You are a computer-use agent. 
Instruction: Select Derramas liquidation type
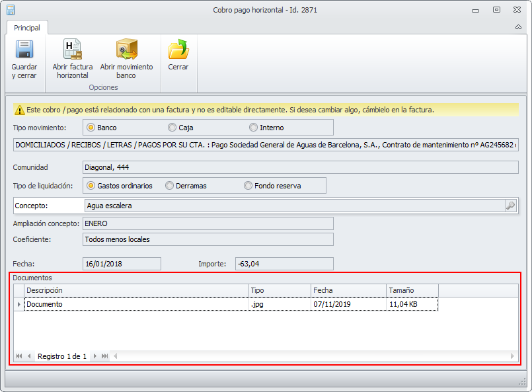(x=170, y=186)
